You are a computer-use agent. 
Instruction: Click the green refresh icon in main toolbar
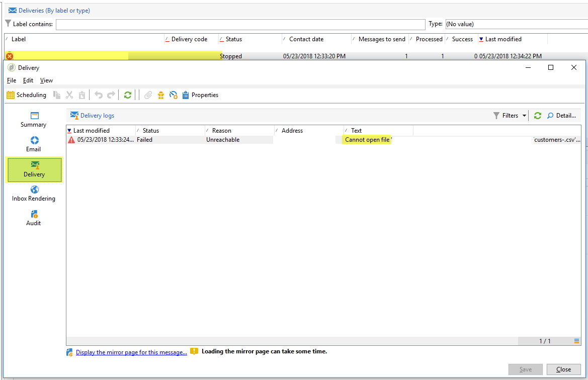click(128, 95)
